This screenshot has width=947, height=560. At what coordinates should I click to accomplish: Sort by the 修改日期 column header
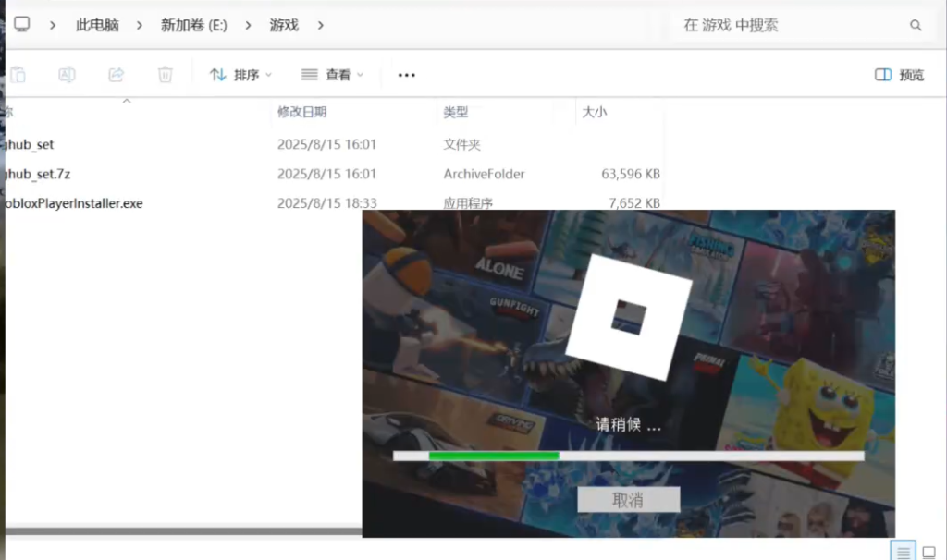pos(301,112)
